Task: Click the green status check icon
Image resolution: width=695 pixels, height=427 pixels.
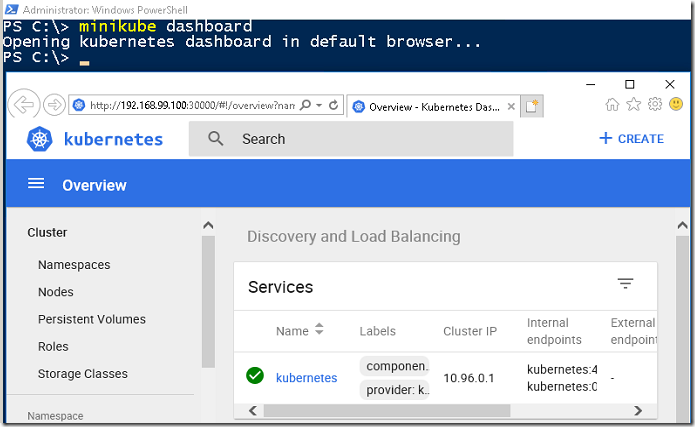Action: pos(255,376)
